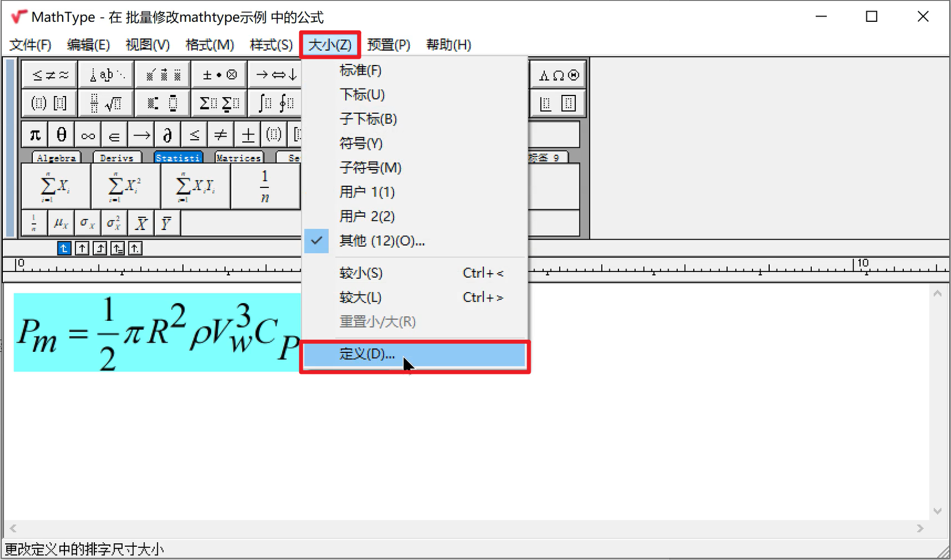Choose 较小(S) to shrink the selection
Screen dimensions: 951x560
[415, 273]
